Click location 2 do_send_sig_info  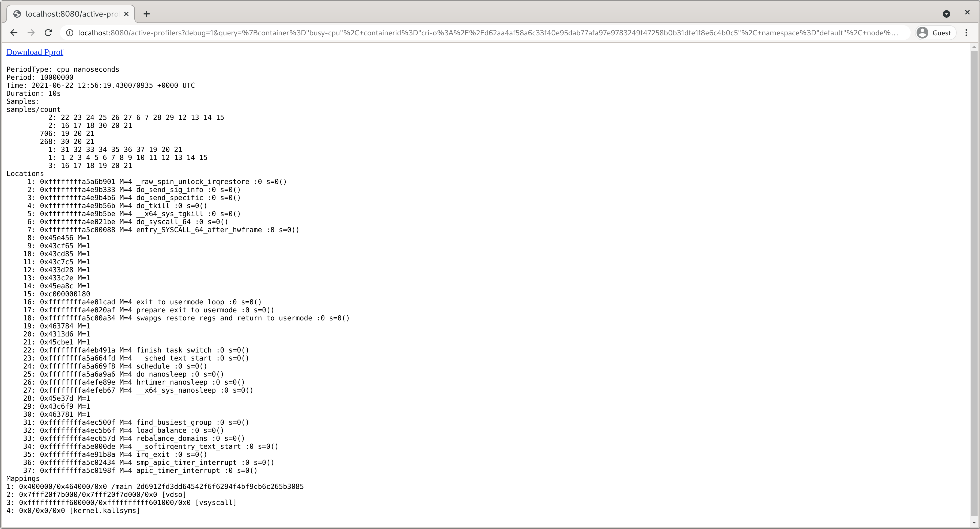click(134, 190)
